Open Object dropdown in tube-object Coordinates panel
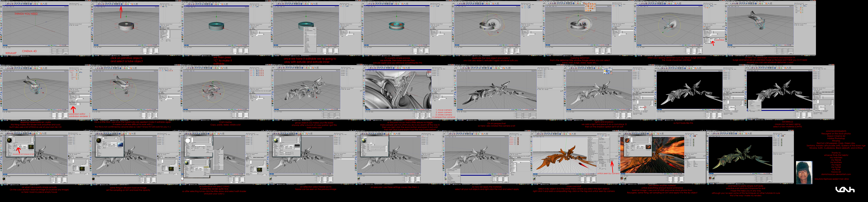 (x=145, y=53)
